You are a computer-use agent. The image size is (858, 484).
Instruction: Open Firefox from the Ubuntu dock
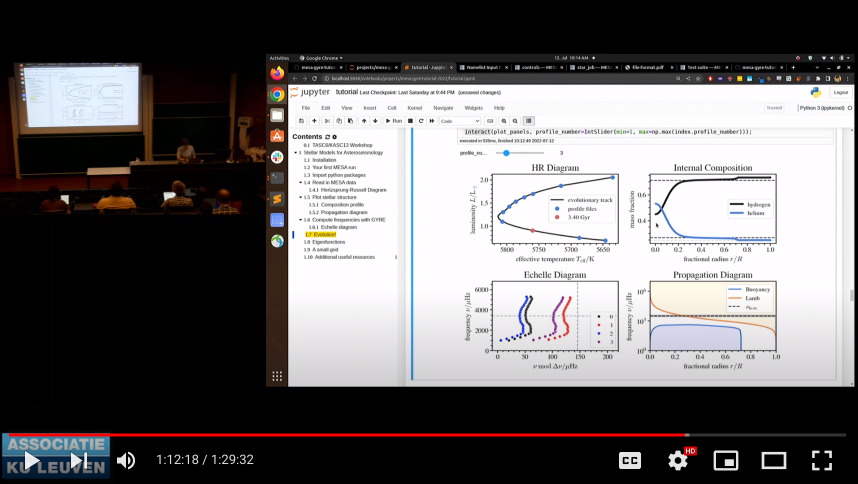point(277,73)
